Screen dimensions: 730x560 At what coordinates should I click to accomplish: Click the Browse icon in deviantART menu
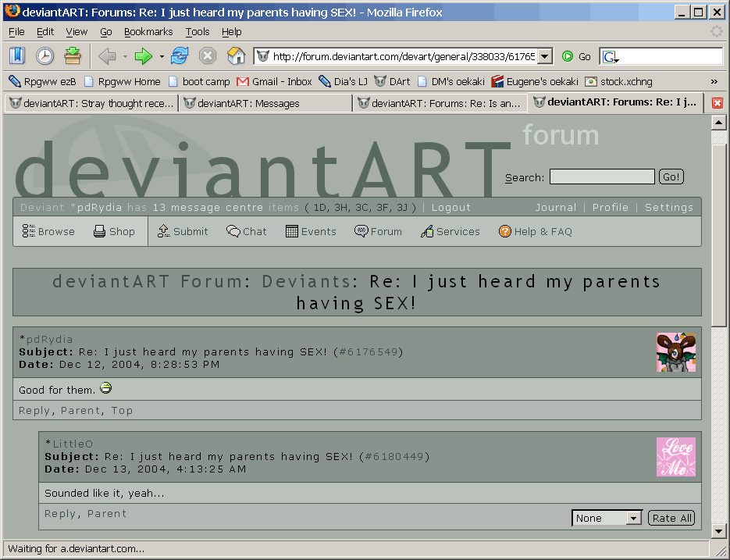[29, 231]
